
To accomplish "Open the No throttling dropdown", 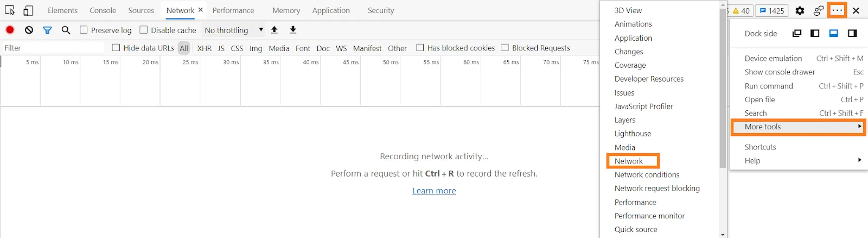I will (x=234, y=30).
